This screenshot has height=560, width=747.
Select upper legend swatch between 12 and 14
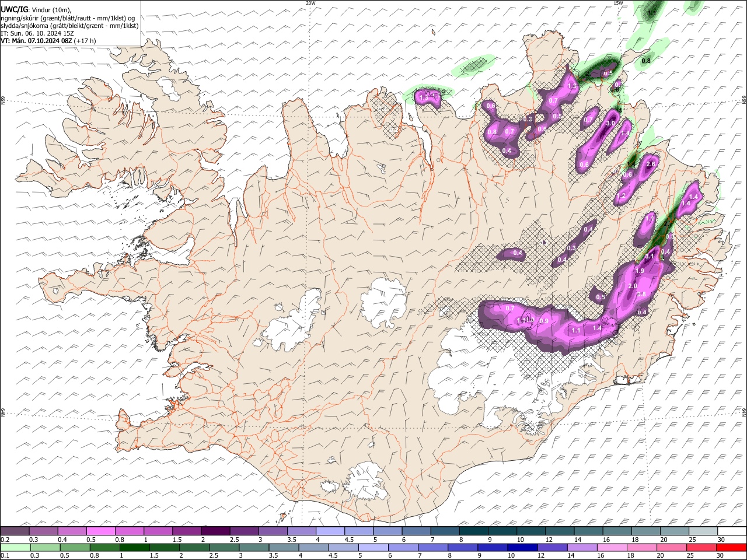(560, 531)
